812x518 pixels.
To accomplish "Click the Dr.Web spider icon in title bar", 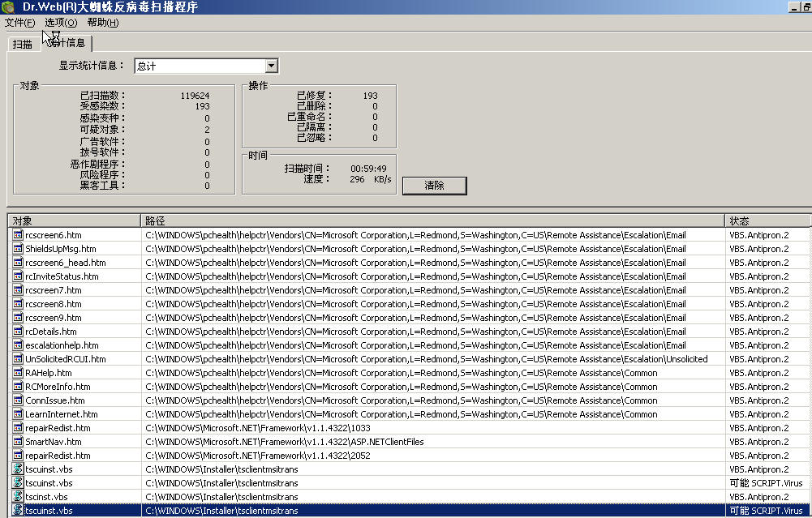I will 9,7.
